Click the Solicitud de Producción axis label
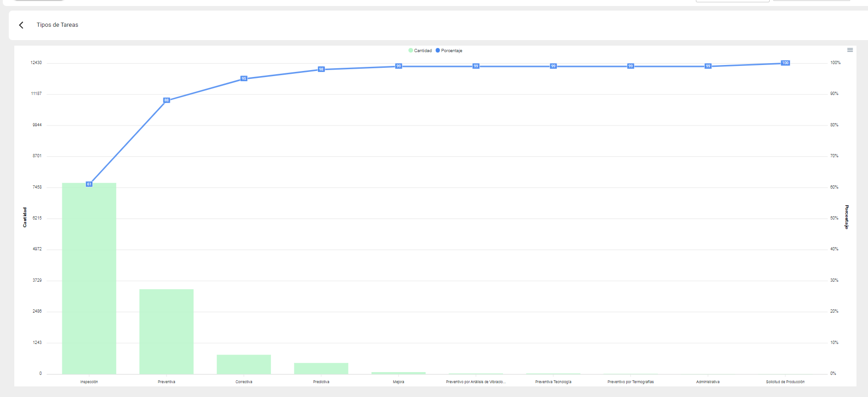Screen dimensions: 868x397 click(x=785, y=382)
